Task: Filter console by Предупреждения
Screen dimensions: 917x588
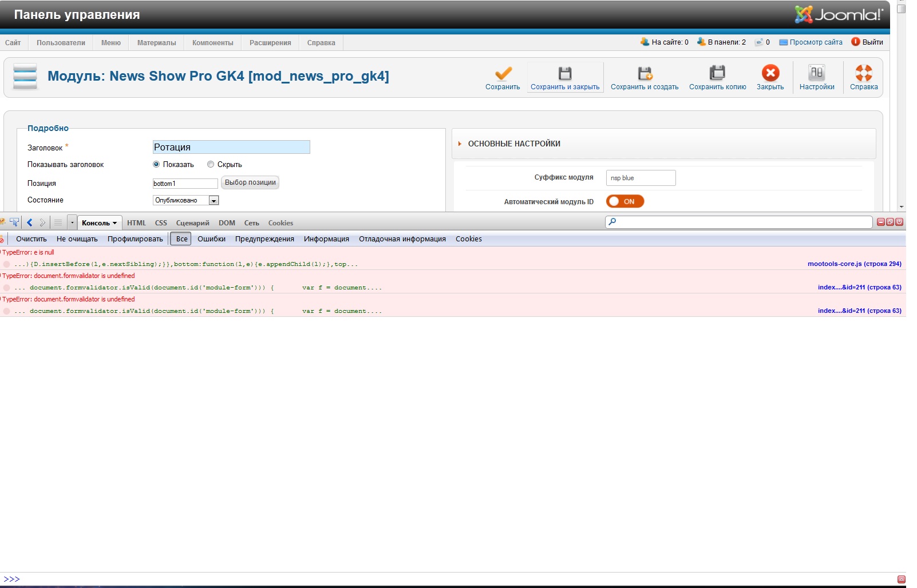Action: click(x=264, y=239)
